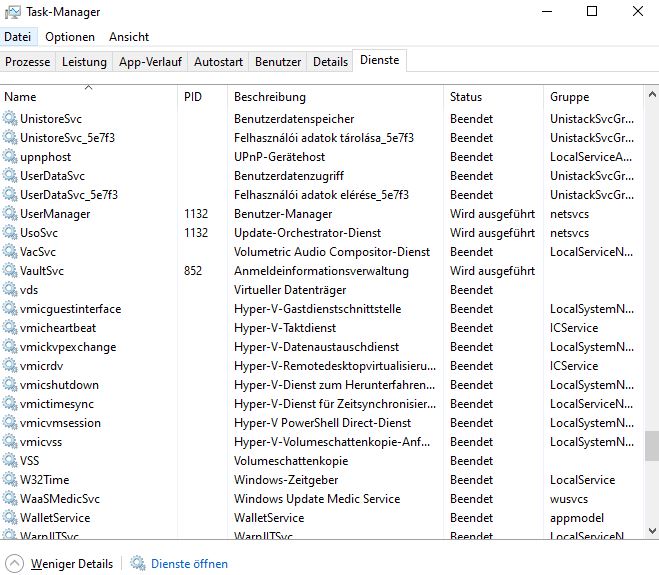Click the vertical scrollbar thumb
Viewport: 659px width, 575px height.
coord(652,446)
